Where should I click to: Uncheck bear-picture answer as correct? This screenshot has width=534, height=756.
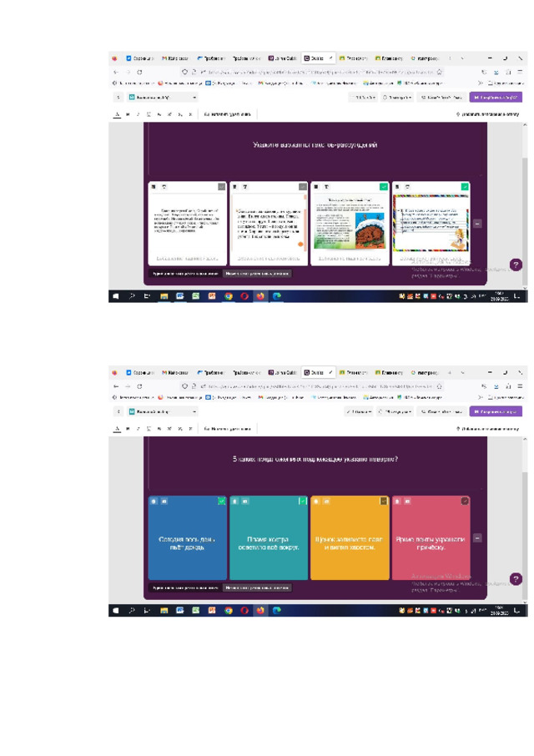click(384, 187)
